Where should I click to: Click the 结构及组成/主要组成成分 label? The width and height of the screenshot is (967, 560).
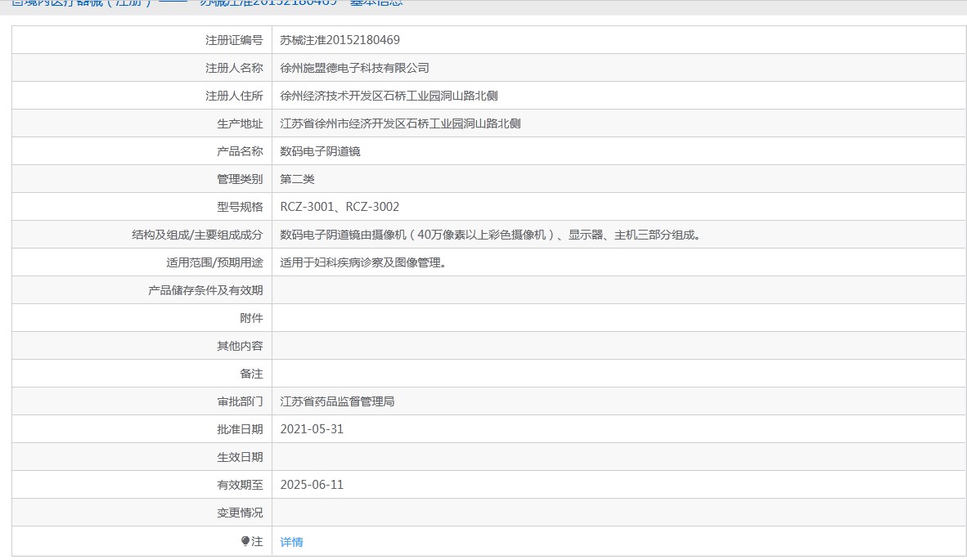[197, 235]
